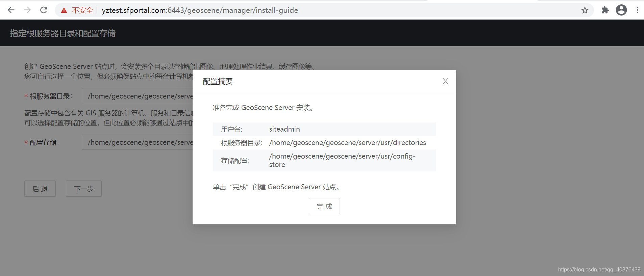Image resolution: width=644 pixels, height=276 pixels.
Task: Click the 完成 button to create site
Action: pyautogui.click(x=324, y=206)
